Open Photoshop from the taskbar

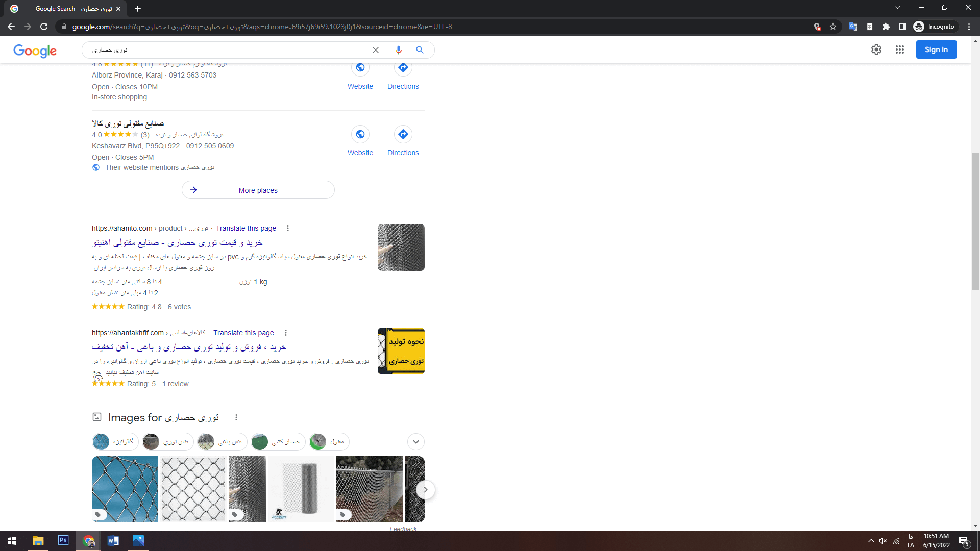[x=63, y=540]
